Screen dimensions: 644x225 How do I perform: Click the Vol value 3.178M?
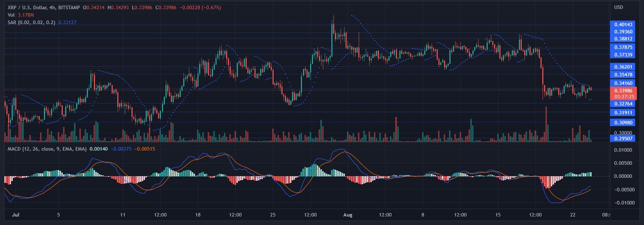[26, 15]
